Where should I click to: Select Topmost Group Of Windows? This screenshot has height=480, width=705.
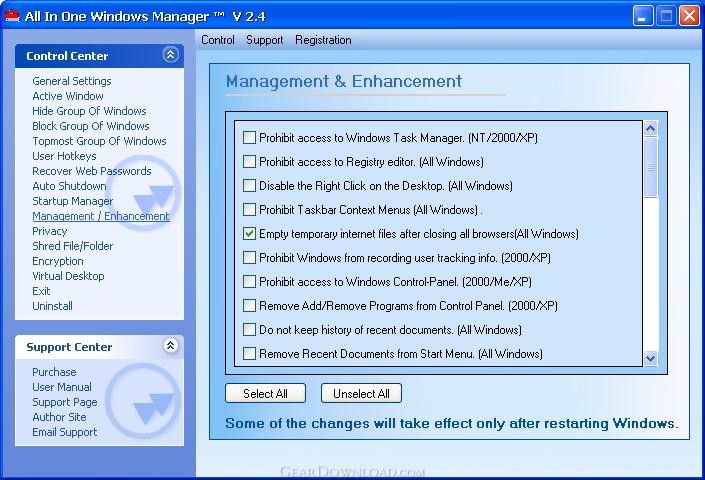(x=99, y=141)
